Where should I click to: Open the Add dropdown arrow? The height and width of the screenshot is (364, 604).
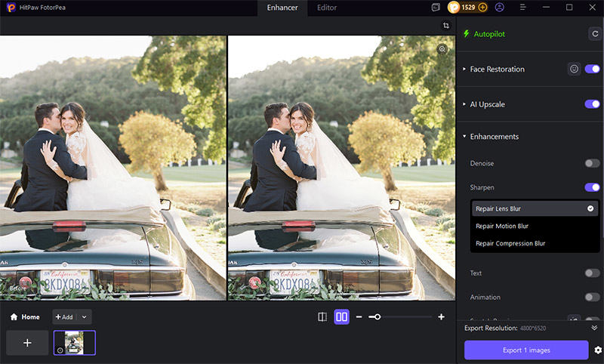click(85, 317)
